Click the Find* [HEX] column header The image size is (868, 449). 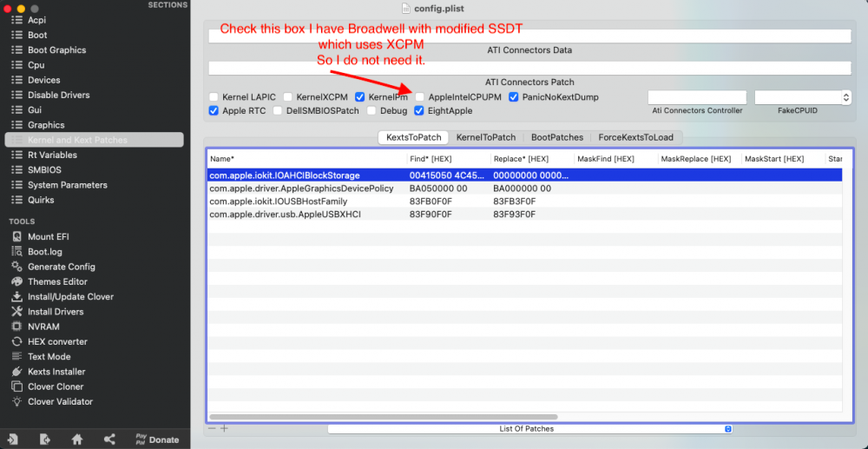tap(449, 159)
